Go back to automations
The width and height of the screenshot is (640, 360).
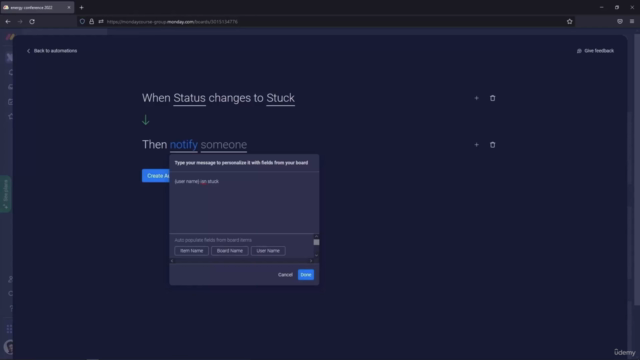[52, 51]
